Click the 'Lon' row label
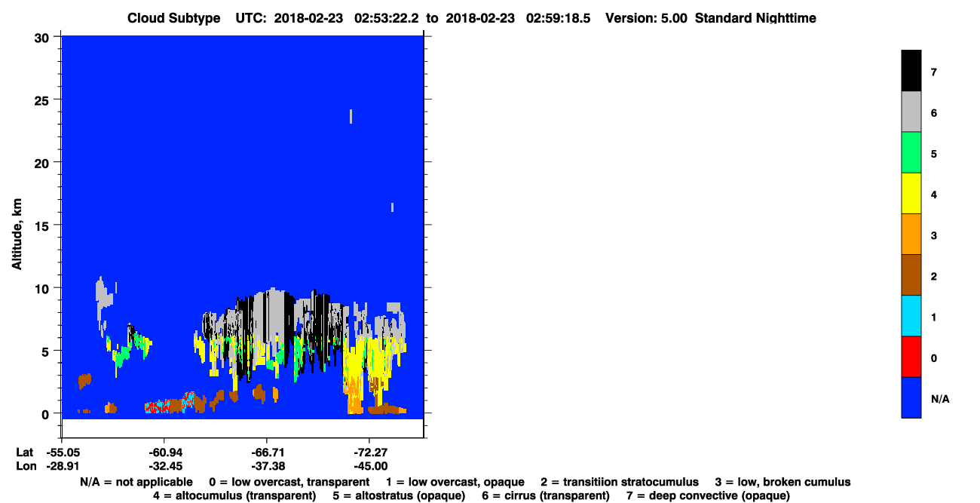 click(25, 466)
